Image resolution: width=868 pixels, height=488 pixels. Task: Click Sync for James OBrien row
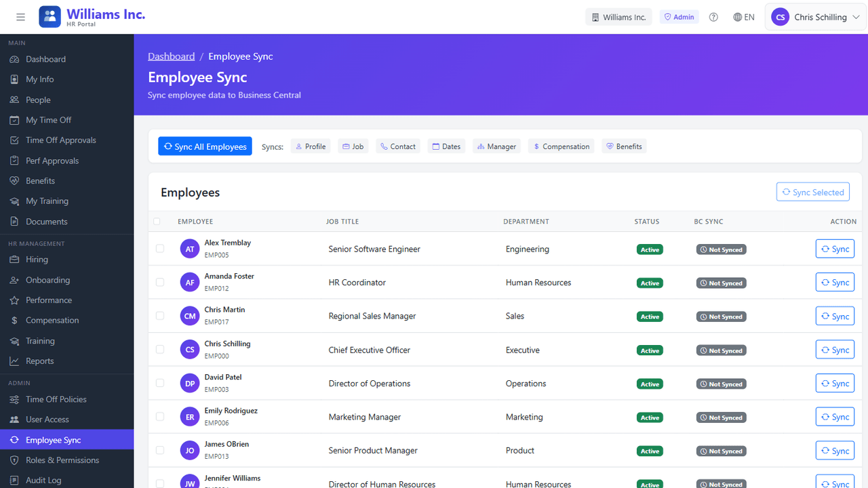835,450
